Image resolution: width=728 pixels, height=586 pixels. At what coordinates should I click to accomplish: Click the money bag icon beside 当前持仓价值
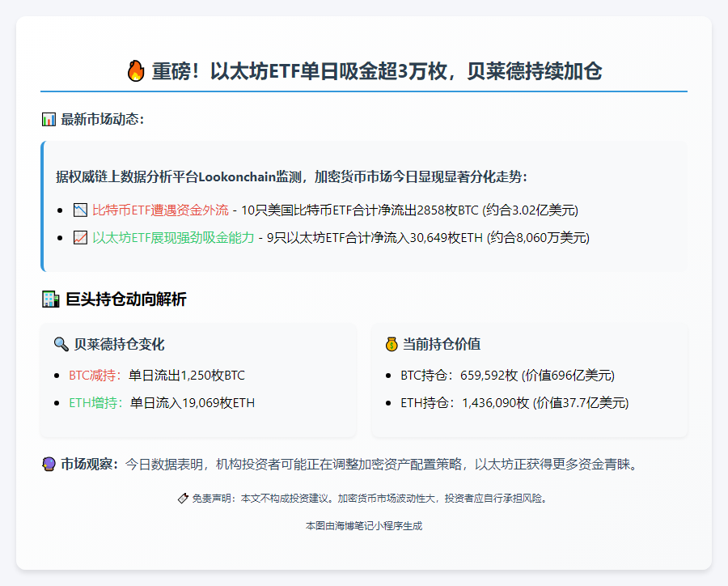(x=392, y=344)
